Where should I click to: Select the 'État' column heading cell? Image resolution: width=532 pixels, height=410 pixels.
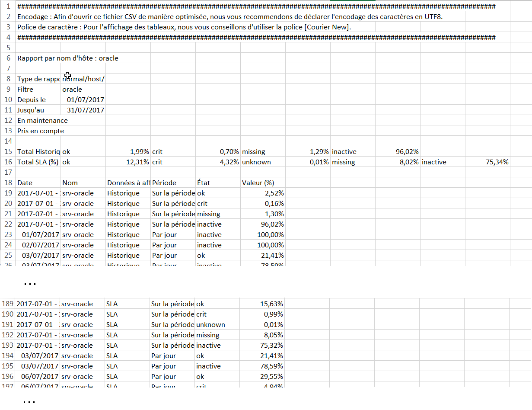(217, 183)
